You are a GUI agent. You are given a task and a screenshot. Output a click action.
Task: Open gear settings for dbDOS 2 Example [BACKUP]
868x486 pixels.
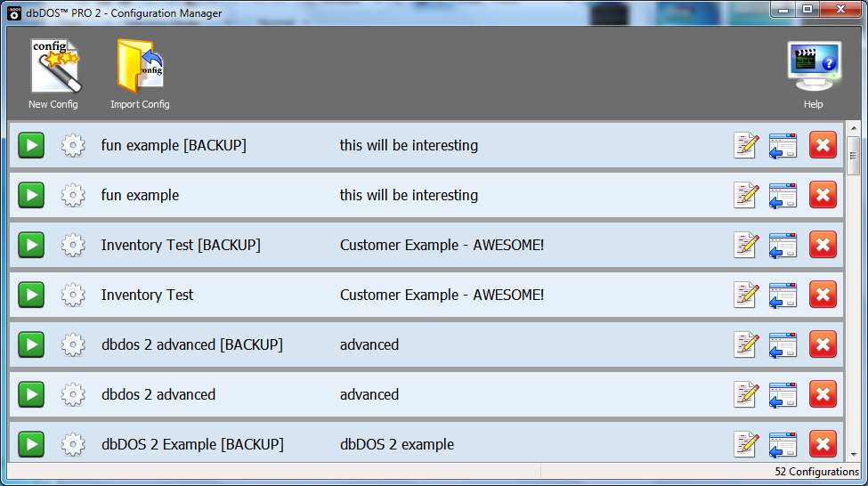73,444
